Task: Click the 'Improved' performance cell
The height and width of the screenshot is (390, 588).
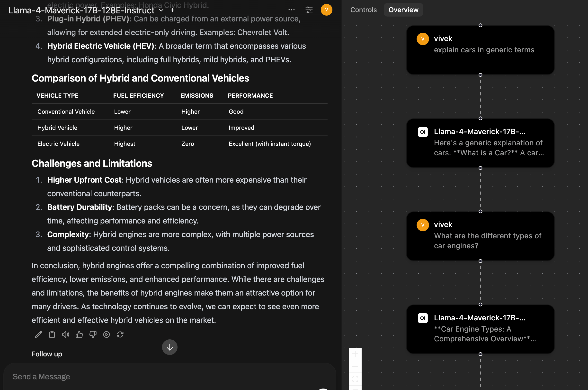Action: pos(241,128)
